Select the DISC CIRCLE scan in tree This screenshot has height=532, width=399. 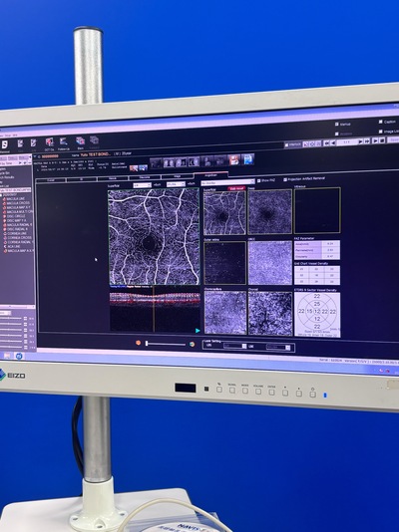16,216
